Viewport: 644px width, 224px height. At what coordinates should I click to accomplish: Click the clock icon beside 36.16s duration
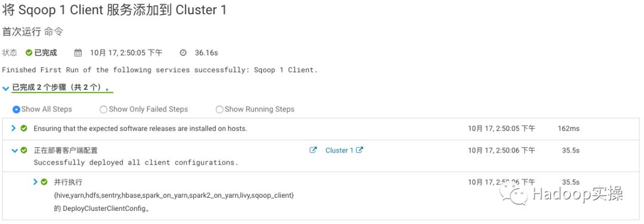click(183, 53)
